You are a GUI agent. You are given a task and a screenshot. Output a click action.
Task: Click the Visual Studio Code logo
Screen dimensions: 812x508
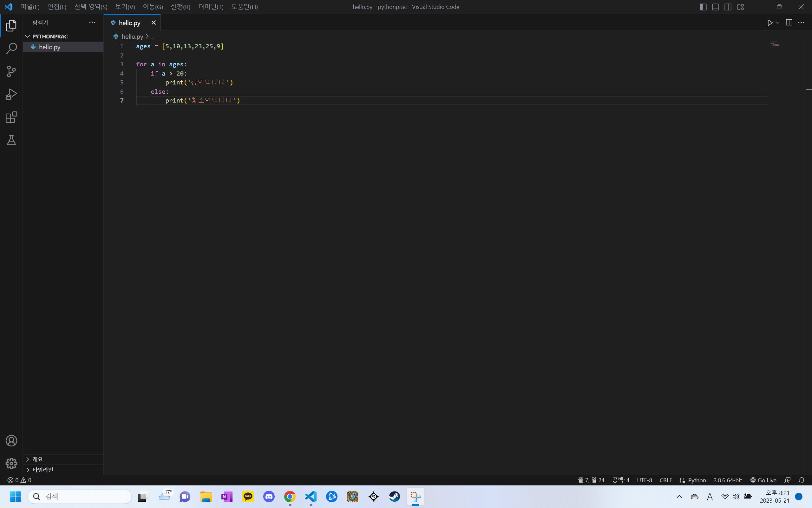(x=9, y=7)
